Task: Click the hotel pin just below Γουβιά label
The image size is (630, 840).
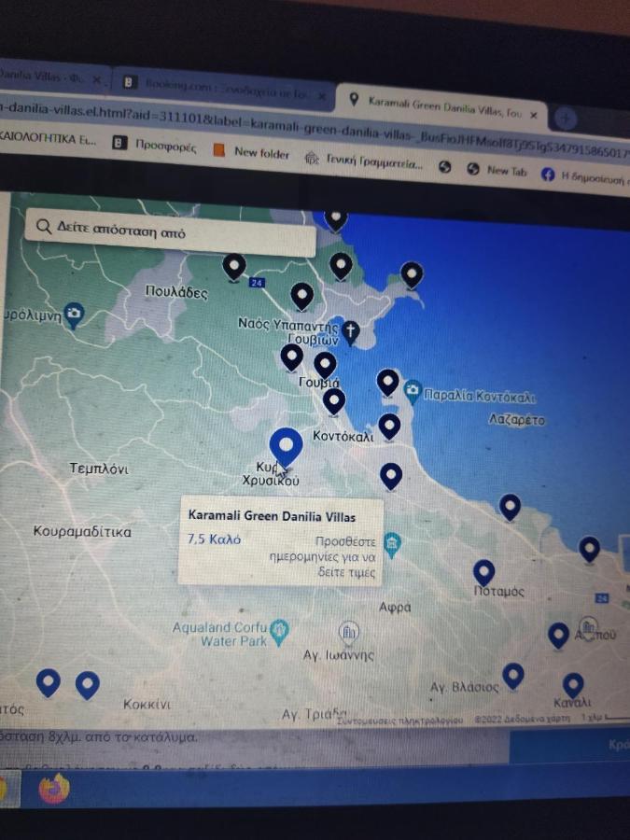Action: click(x=334, y=401)
